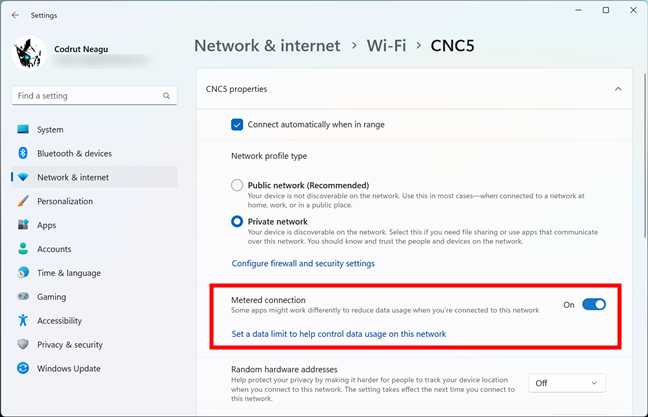This screenshot has height=417, width=648.
Task: Click Set a data limit link
Action: click(338, 334)
